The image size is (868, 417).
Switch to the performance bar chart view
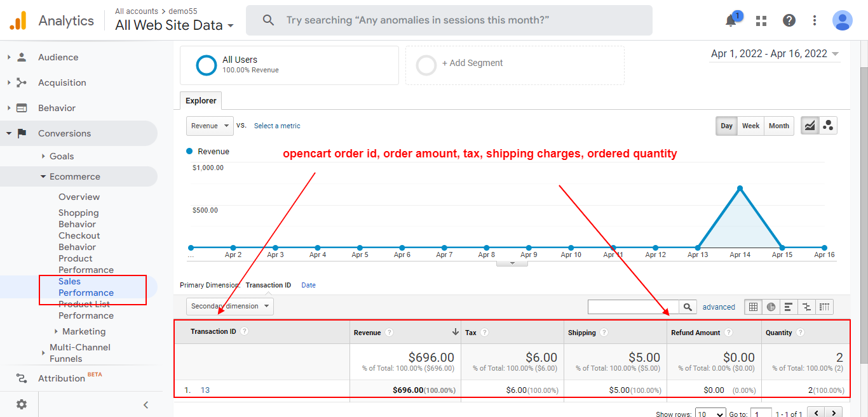[x=789, y=307]
